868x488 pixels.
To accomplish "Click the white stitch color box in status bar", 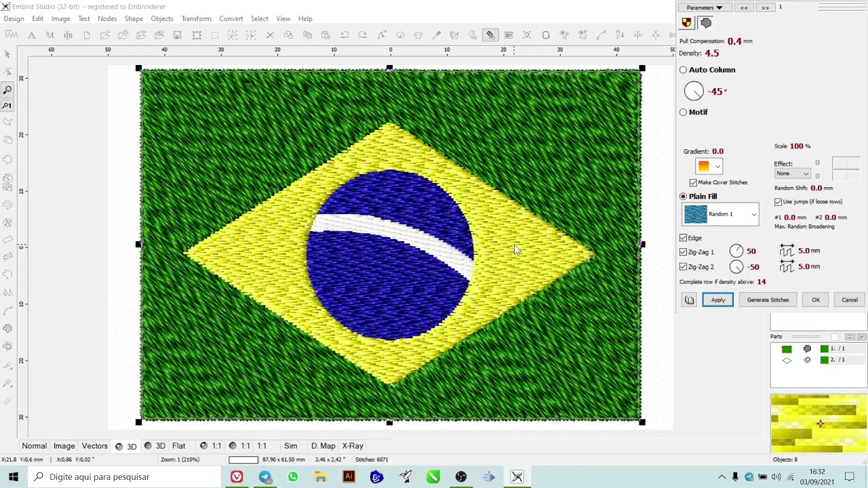I will (x=243, y=460).
